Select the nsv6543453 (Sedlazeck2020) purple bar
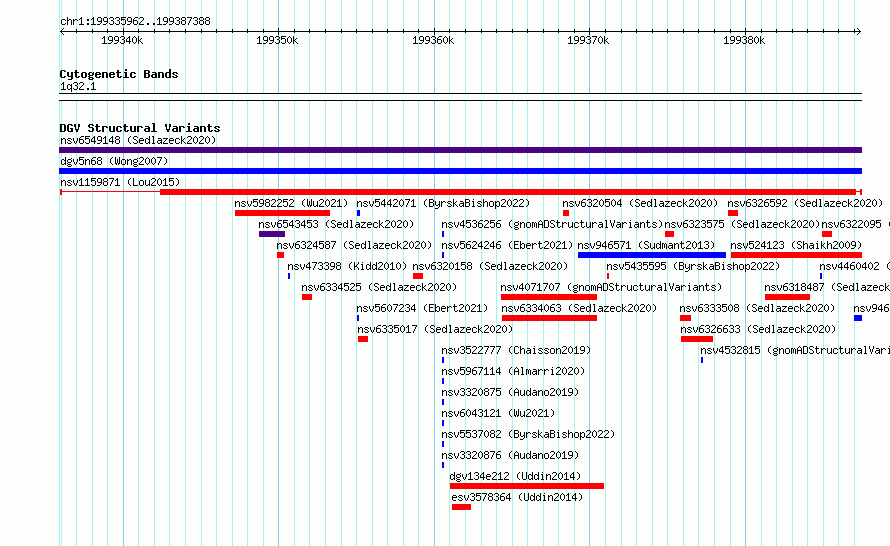The width and height of the screenshot is (890, 546). (x=272, y=234)
